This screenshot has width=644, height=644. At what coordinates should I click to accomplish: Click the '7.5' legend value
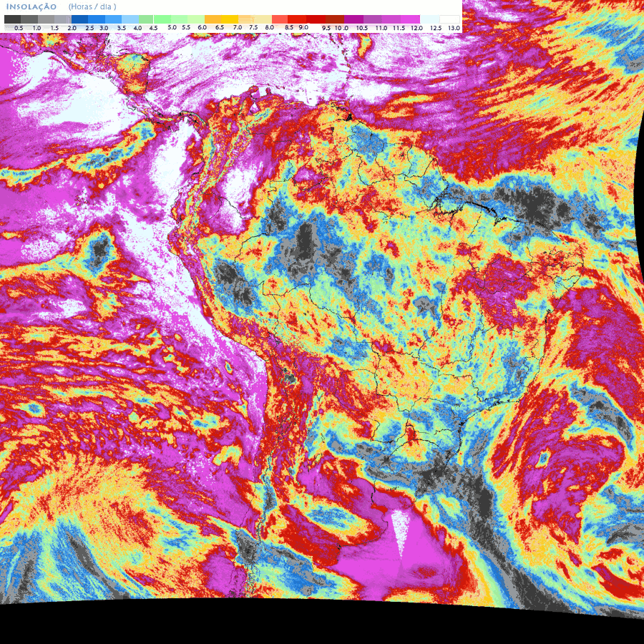[253, 27]
